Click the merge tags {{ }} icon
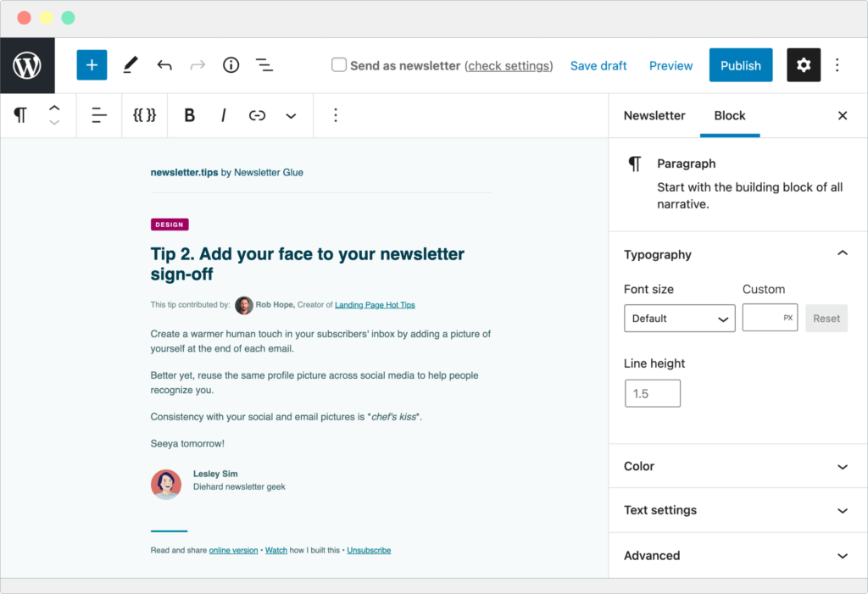The image size is (868, 594). tap(144, 115)
